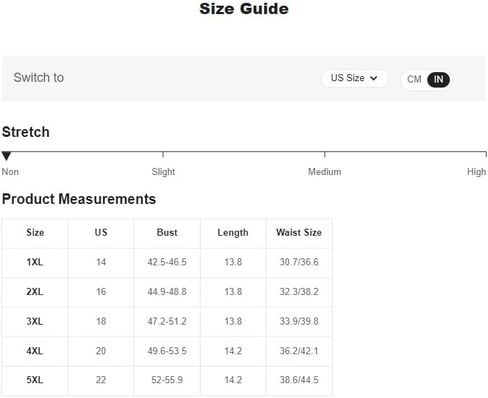
Task: Click the 'Bust' column header
Action: coord(167,232)
